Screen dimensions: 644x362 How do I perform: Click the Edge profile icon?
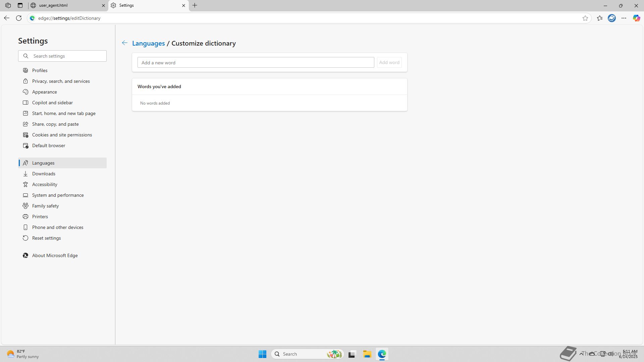click(x=612, y=18)
